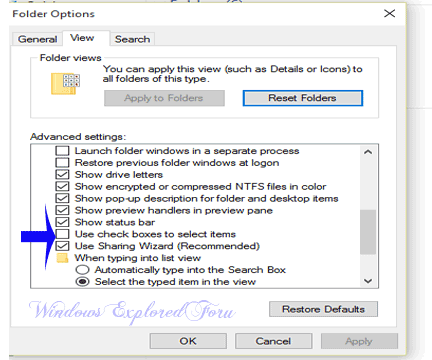432x360 pixels.
Task: Open the Search tab
Action: tap(132, 39)
